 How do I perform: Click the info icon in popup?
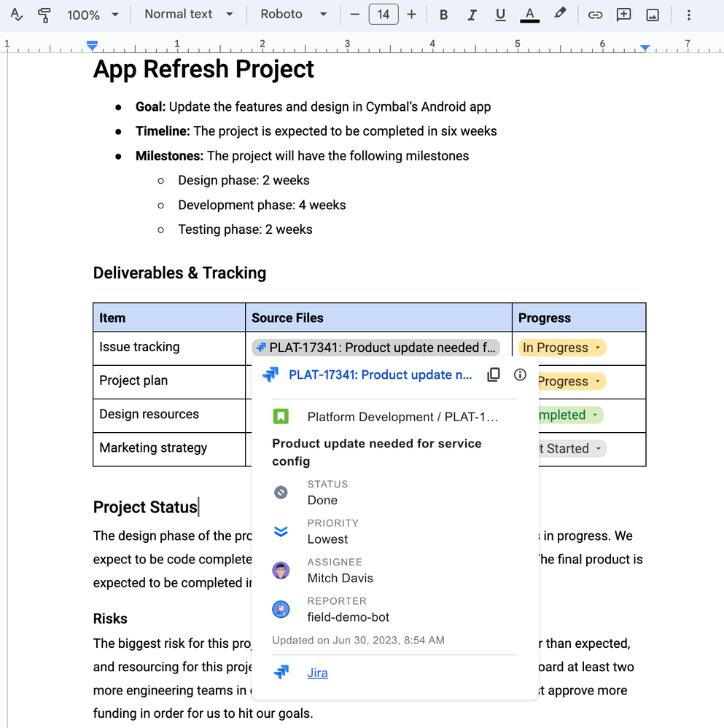[x=520, y=375]
